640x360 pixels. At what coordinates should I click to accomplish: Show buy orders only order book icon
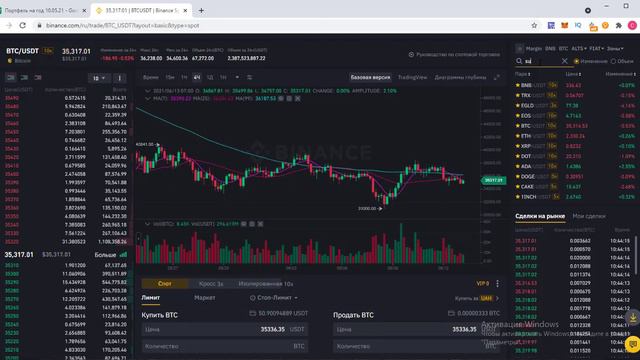24,78
